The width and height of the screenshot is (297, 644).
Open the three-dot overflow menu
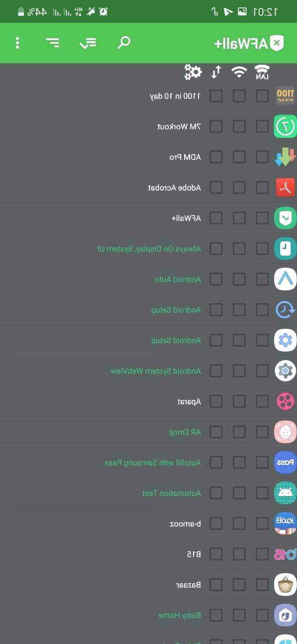[x=17, y=43]
